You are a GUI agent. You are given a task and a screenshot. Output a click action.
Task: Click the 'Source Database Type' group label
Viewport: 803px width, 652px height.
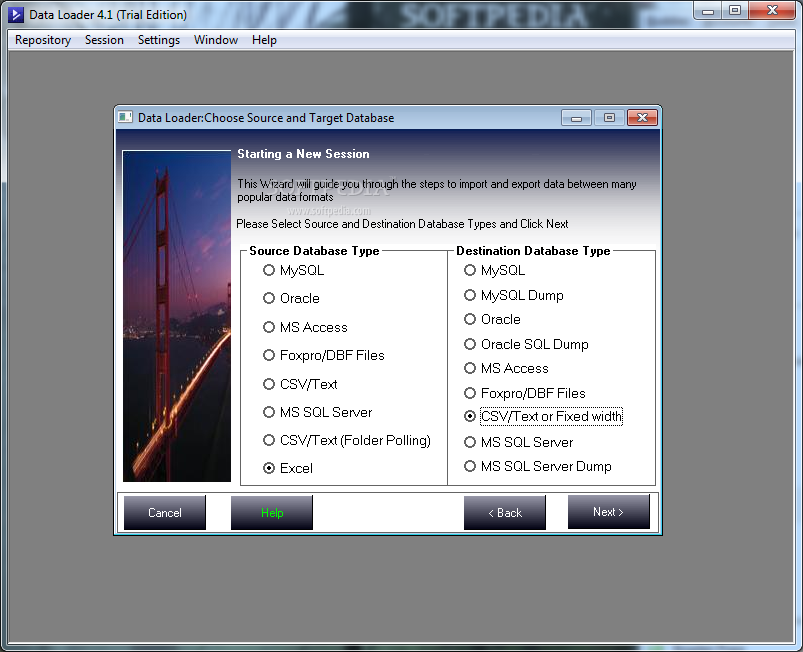[314, 251]
